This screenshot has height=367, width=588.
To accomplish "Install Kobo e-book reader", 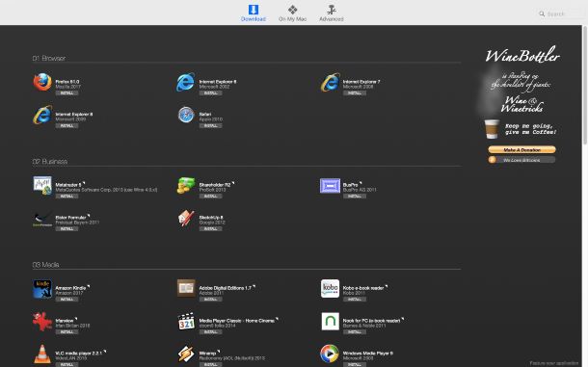I will [355, 300].
